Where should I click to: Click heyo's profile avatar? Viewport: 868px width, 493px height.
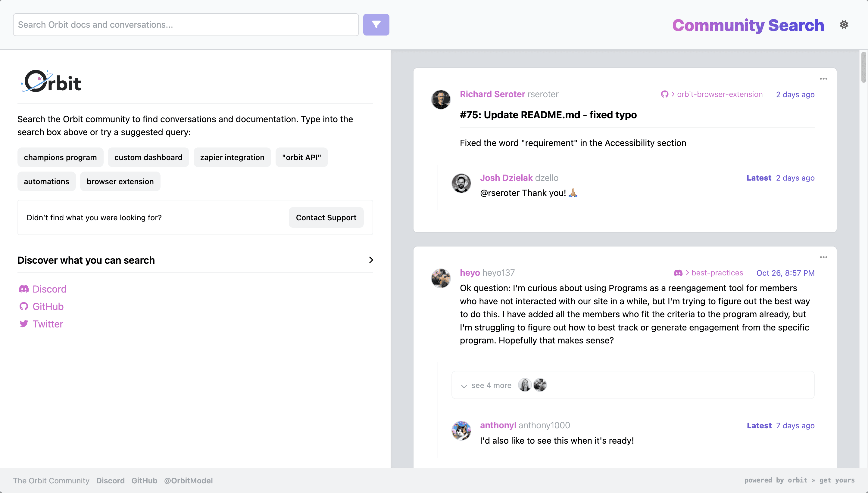point(441,278)
